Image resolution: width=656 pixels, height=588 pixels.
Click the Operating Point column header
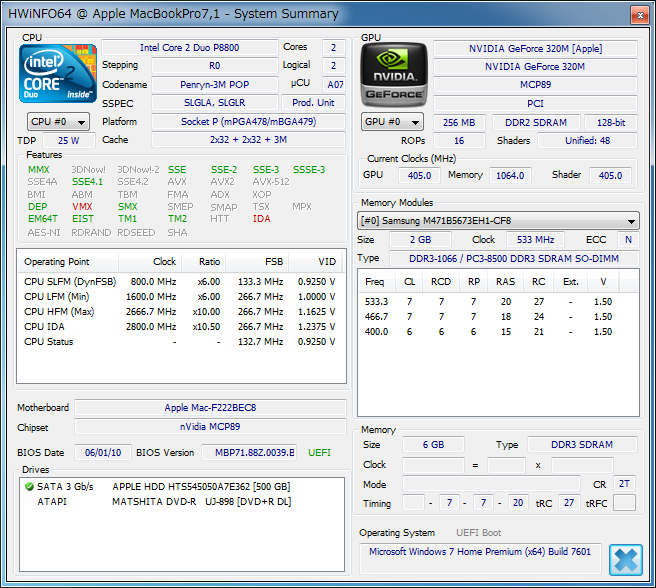coord(68,262)
